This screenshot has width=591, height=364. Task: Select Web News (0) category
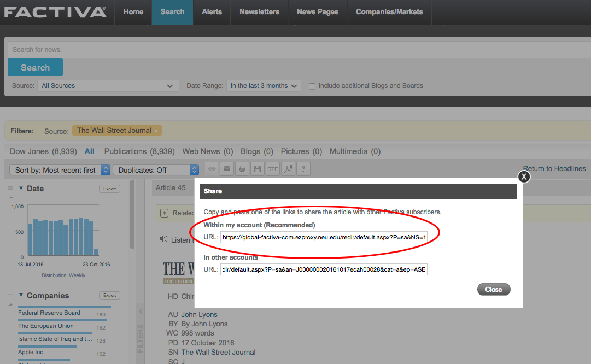(208, 151)
